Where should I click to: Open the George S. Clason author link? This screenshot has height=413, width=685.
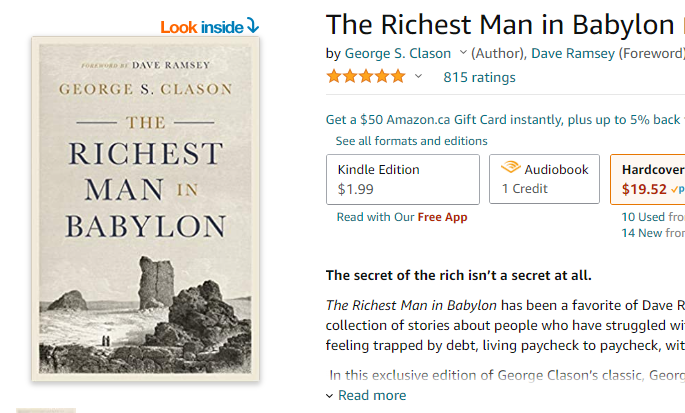(x=398, y=53)
